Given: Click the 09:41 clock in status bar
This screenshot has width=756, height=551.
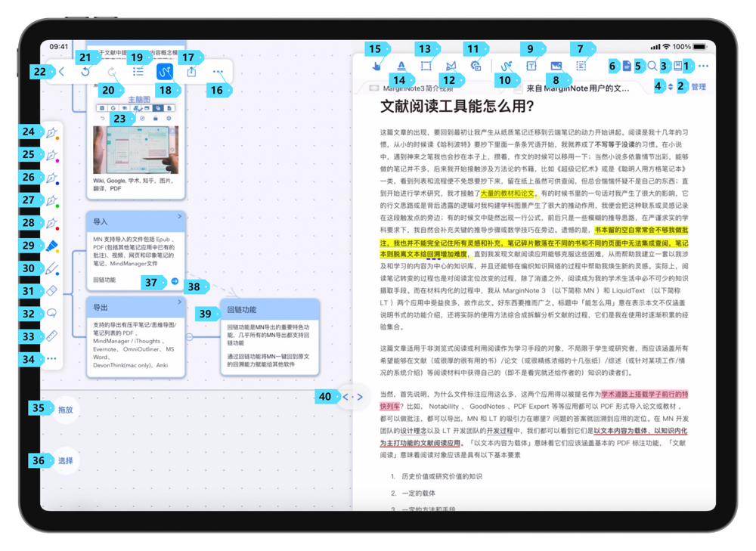Looking at the screenshot, I should pos(59,47).
